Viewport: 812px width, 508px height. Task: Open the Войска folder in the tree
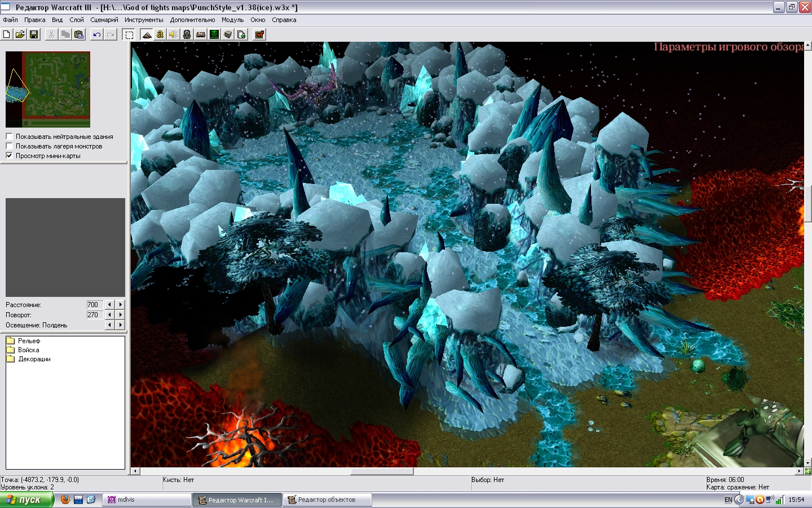coord(23,350)
